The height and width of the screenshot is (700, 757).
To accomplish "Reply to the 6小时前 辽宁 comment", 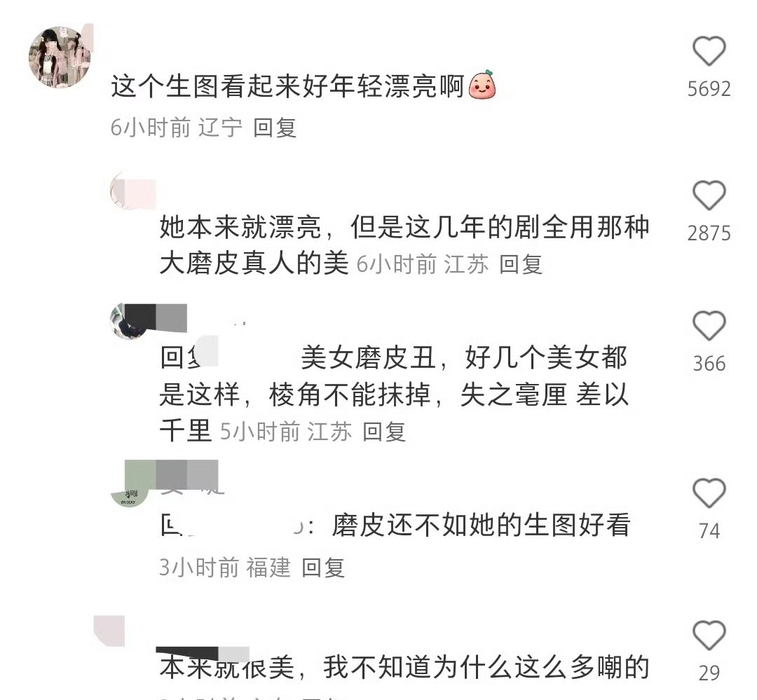I will click(x=274, y=128).
